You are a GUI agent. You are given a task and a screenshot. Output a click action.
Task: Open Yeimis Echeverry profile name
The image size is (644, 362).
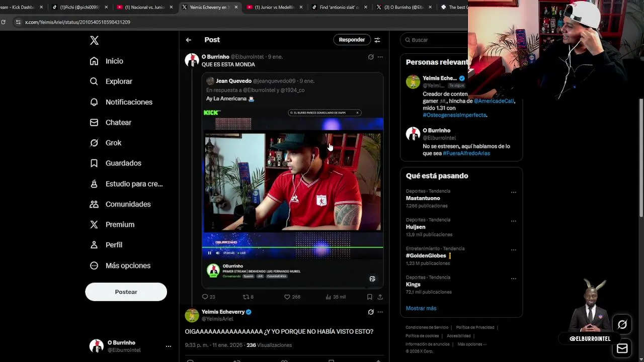[x=223, y=312]
